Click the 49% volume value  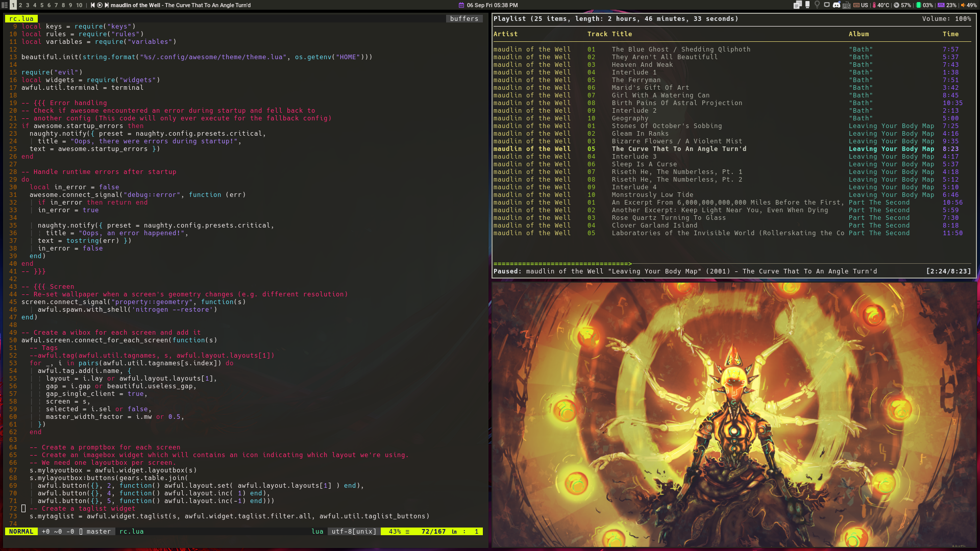[x=972, y=5]
